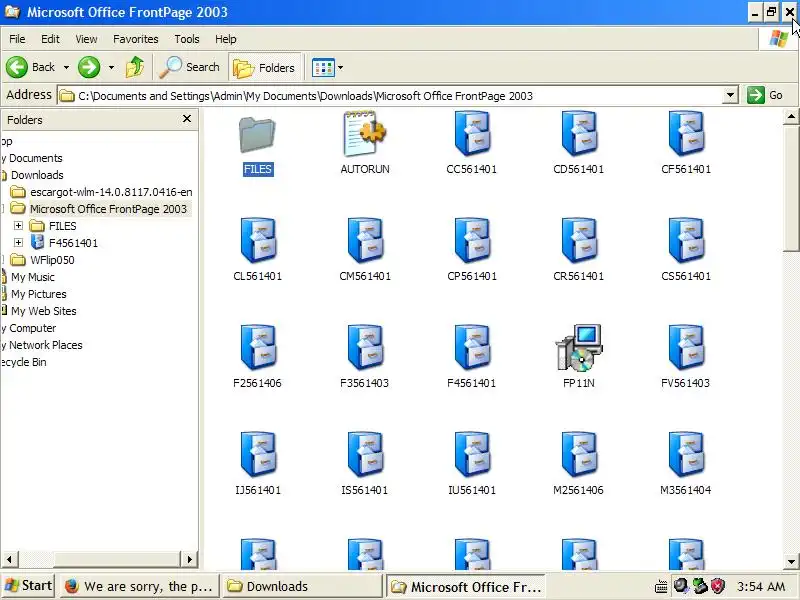Select Microsoft Office FrontPage 2003 tree folder
Screen dimensions: 800x600
click(99, 209)
